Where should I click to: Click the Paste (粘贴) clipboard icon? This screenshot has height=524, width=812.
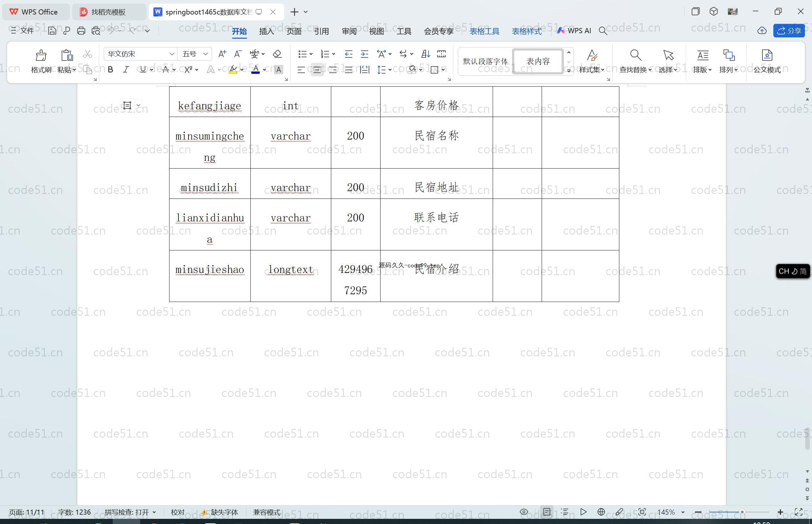[67, 55]
